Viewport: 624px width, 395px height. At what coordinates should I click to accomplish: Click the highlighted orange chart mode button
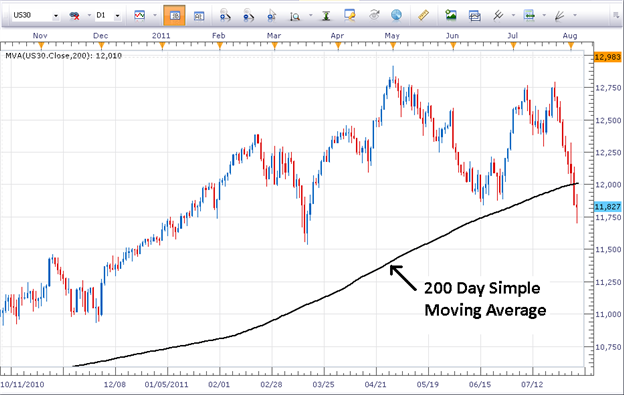click(x=174, y=16)
